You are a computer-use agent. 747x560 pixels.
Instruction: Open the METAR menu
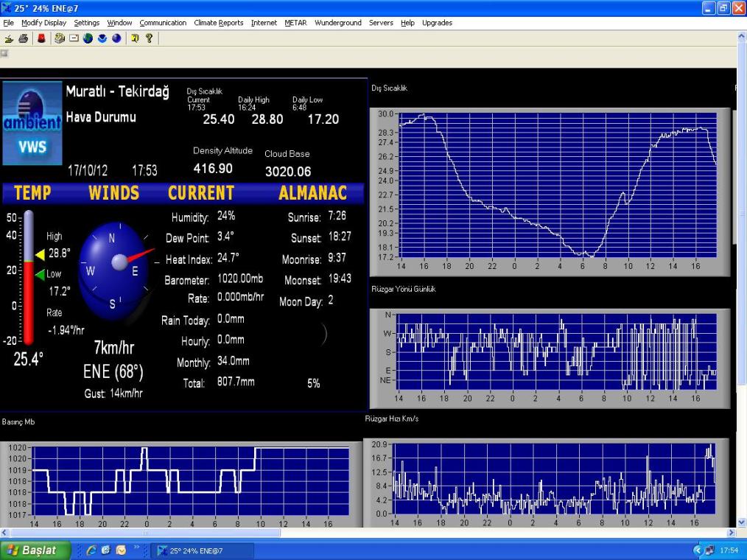pos(295,23)
